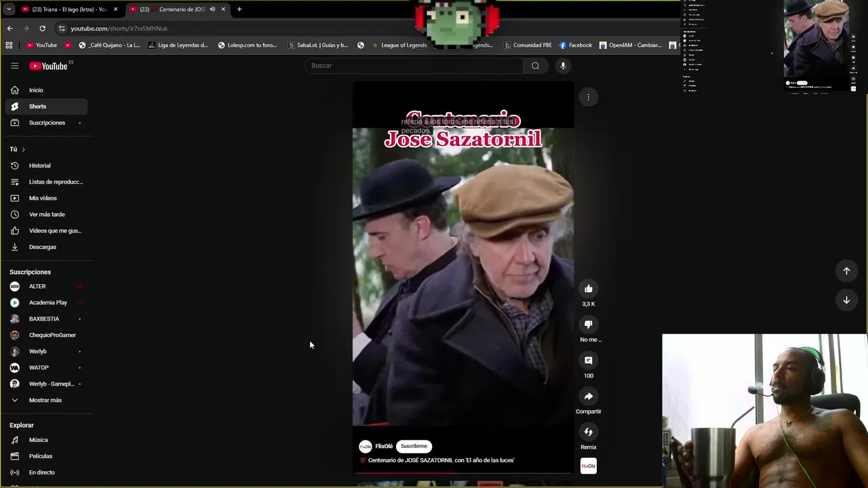This screenshot has height=488, width=868.
Task: Like the Short with thumbs up
Action: point(589,289)
